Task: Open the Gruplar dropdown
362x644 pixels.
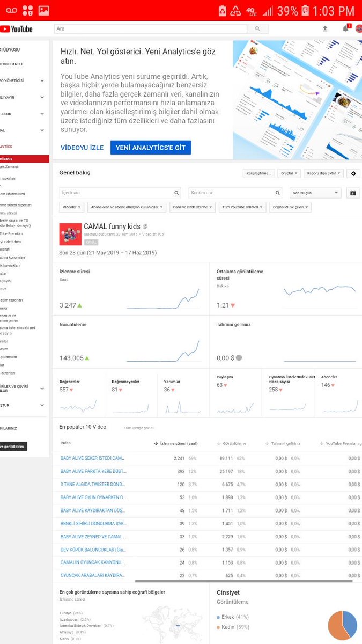Action: point(290,173)
